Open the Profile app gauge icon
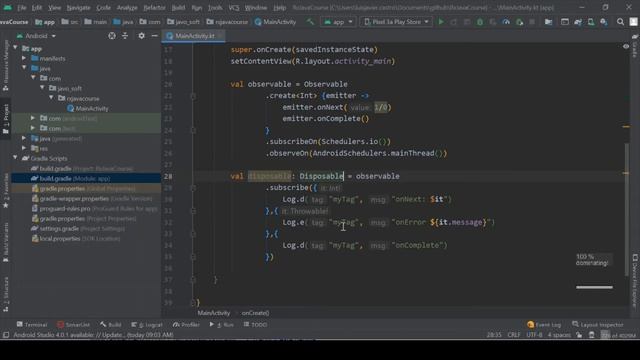Image resolution: width=640 pixels, height=360 pixels. (506, 22)
